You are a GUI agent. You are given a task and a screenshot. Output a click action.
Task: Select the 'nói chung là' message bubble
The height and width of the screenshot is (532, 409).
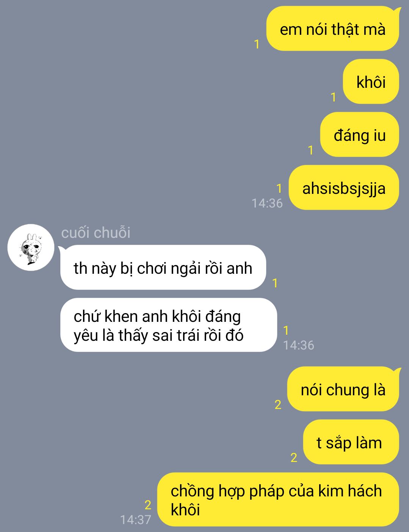[343, 389]
